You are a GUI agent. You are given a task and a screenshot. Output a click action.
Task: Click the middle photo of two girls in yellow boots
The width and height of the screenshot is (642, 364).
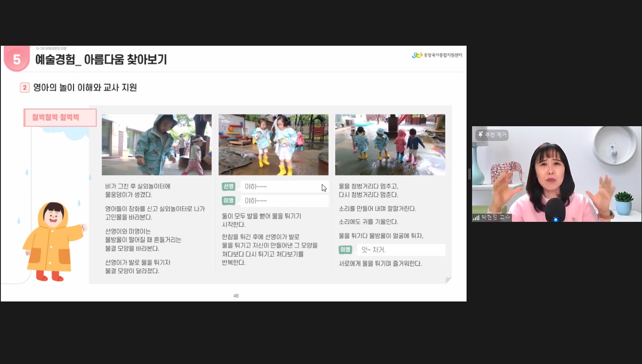pos(274,145)
